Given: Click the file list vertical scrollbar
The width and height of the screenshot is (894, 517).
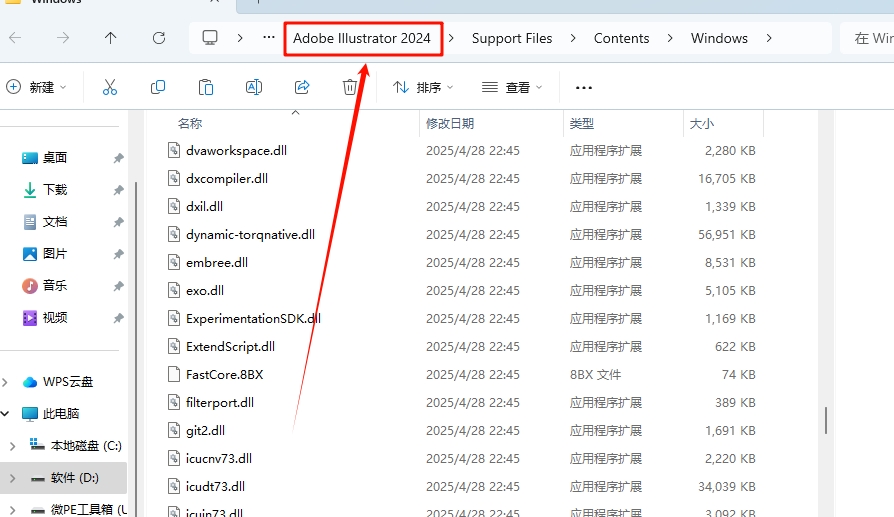Looking at the screenshot, I should (826, 420).
